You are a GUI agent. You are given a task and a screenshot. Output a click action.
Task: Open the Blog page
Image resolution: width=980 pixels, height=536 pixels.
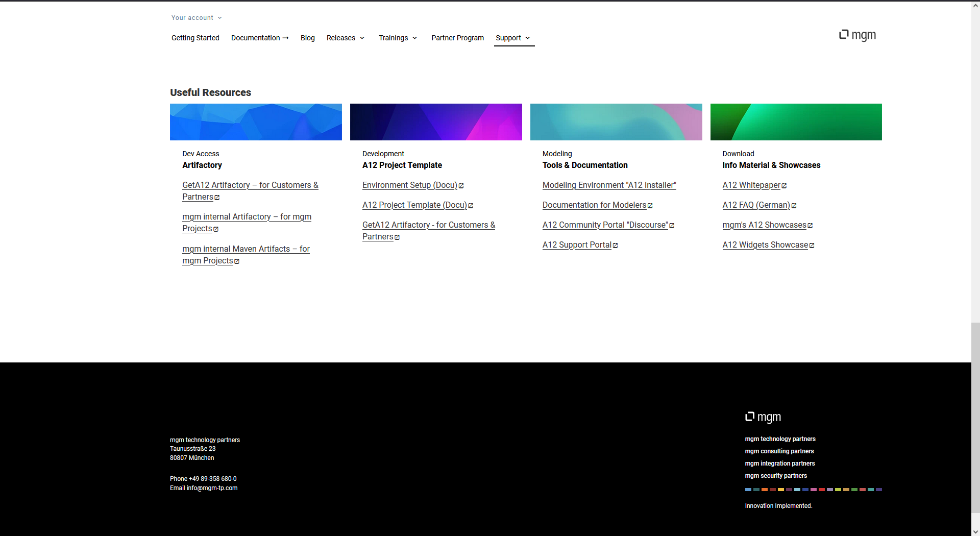(308, 38)
